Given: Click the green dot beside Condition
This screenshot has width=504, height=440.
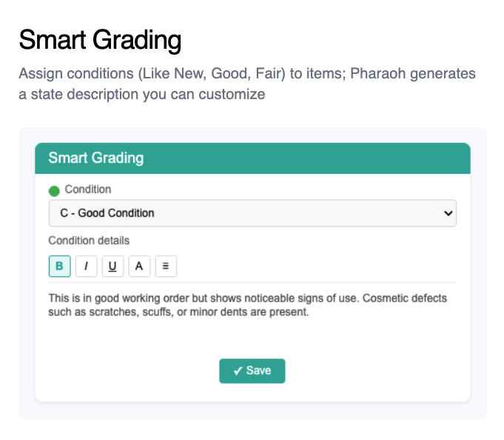Looking at the screenshot, I should (x=54, y=192).
